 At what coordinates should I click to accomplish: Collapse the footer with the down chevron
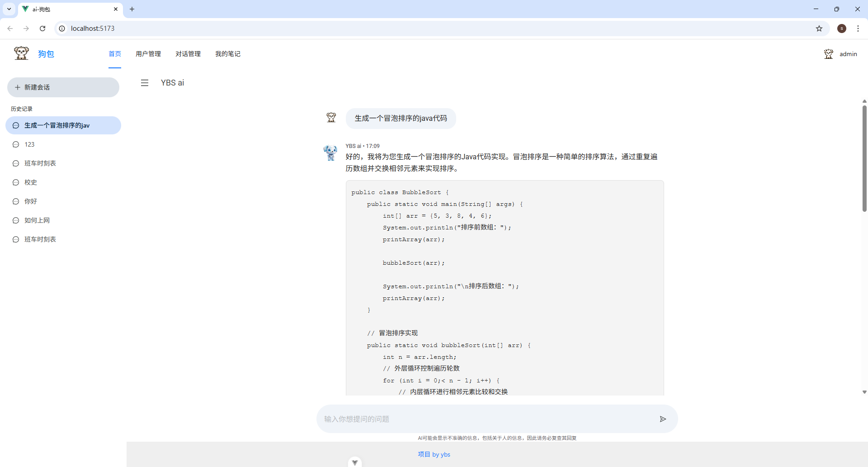pos(355,462)
